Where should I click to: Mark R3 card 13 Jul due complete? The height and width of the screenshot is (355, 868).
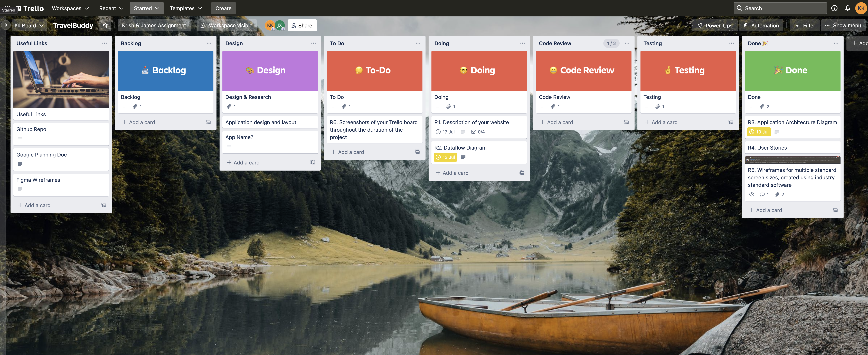(x=759, y=132)
